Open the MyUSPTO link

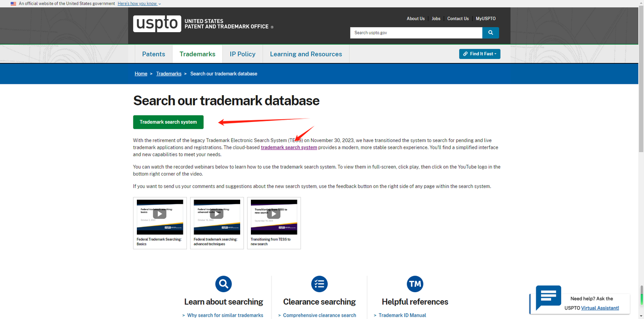[486, 19]
